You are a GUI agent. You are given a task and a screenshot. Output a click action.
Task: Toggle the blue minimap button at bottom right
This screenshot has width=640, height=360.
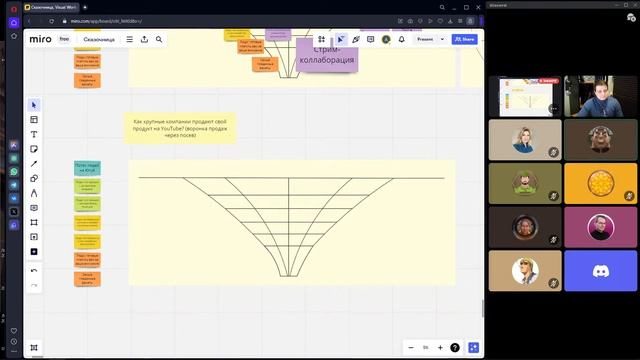pos(473,348)
